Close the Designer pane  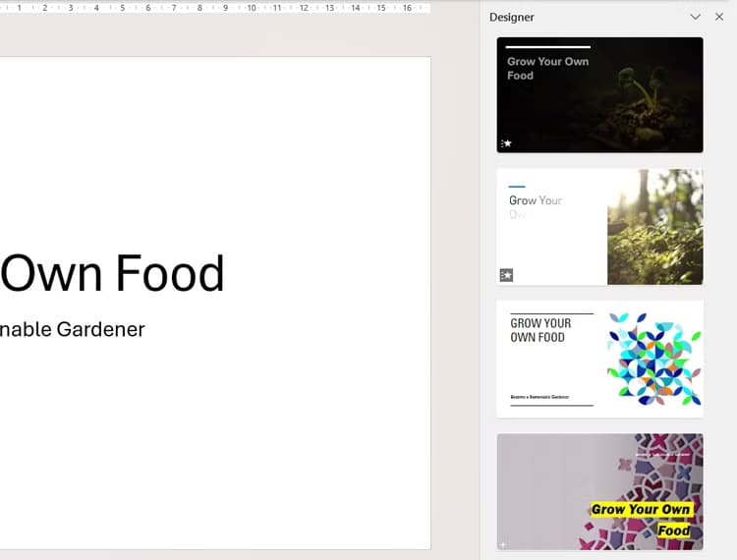tap(719, 17)
